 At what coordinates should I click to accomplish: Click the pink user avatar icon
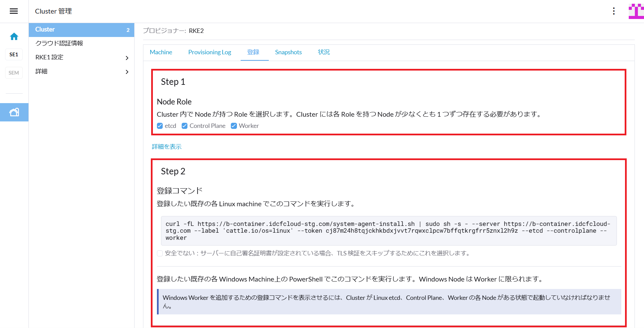coord(636,11)
